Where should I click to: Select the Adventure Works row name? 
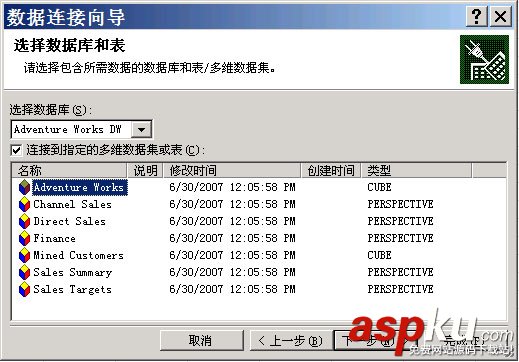[x=79, y=187]
